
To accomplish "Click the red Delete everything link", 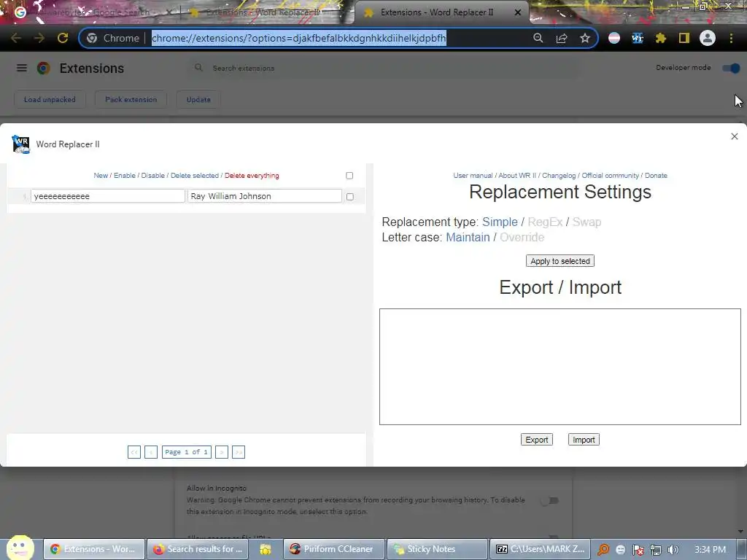I will (252, 176).
